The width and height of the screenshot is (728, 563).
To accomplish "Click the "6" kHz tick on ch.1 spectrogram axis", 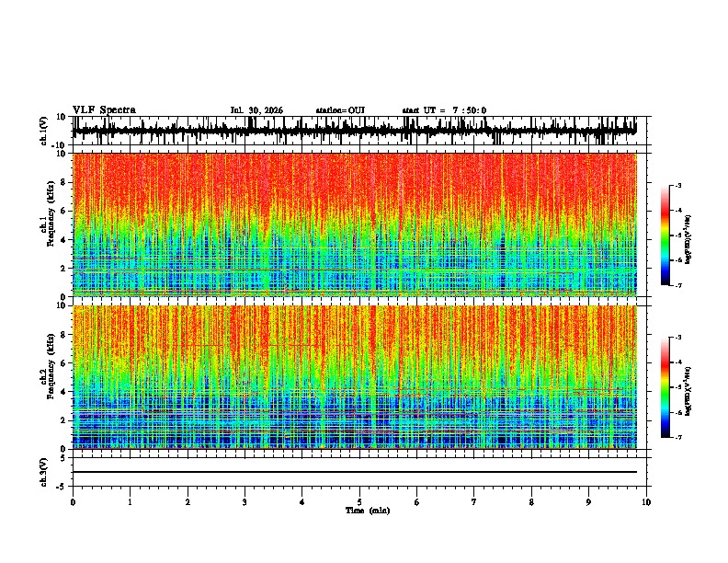I will 64,211.
